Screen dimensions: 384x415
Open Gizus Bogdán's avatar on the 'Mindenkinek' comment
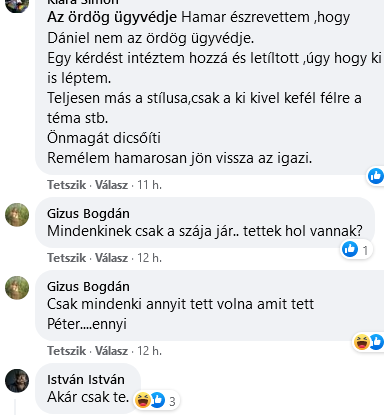17,215
